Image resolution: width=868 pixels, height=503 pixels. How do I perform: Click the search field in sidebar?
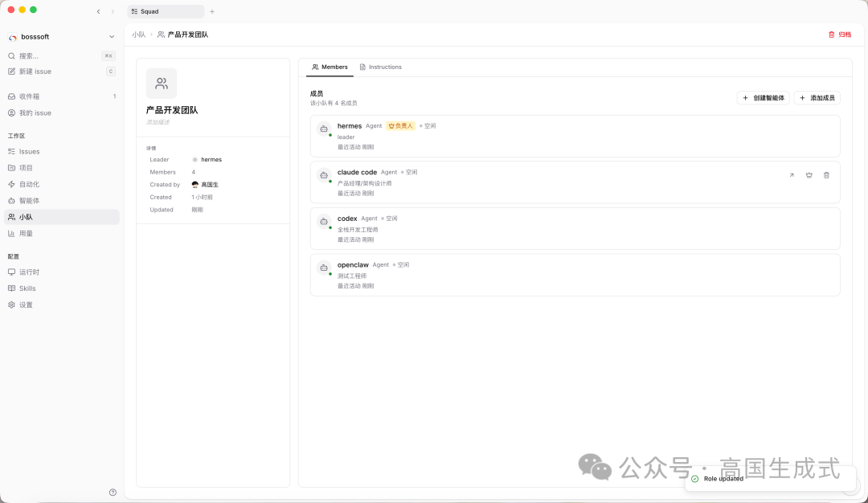pyautogui.click(x=61, y=56)
